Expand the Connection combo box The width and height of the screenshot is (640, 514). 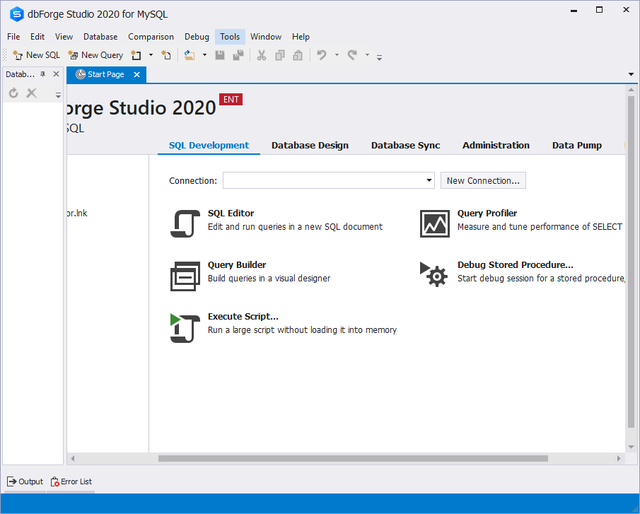pos(428,181)
